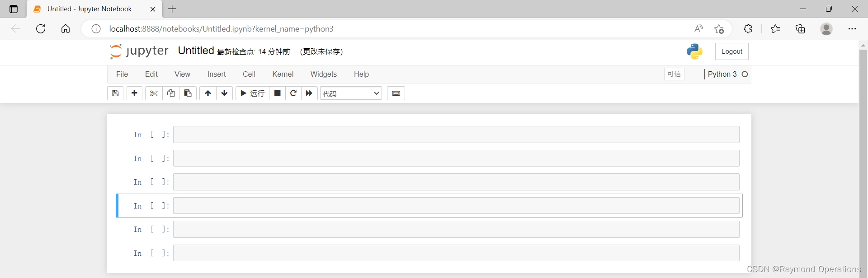Viewport: 868px width, 278px height.
Task: Interrupt the kernel with stop icon
Action: click(x=278, y=93)
